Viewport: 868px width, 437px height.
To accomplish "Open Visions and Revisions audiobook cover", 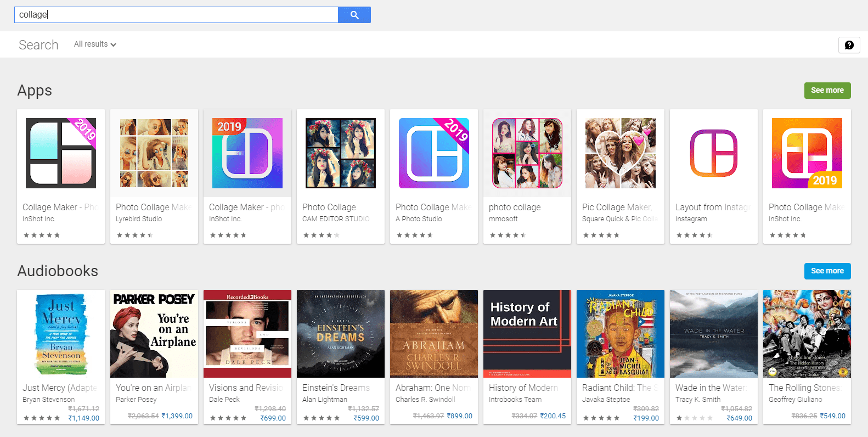I will point(247,334).
